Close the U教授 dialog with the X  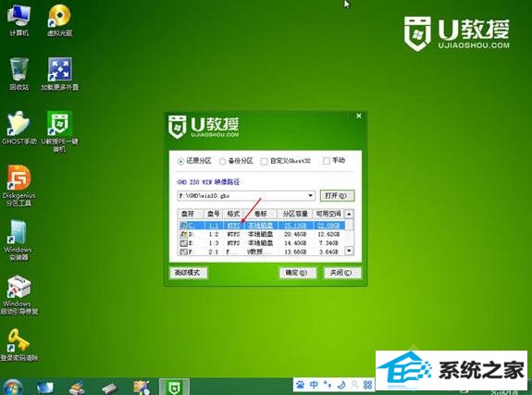click(359, 116)
